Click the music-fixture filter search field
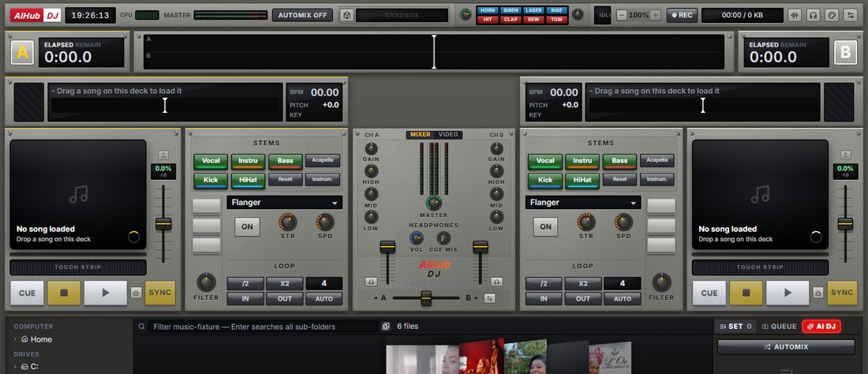 pyautogui.click(x=263, y=327)
